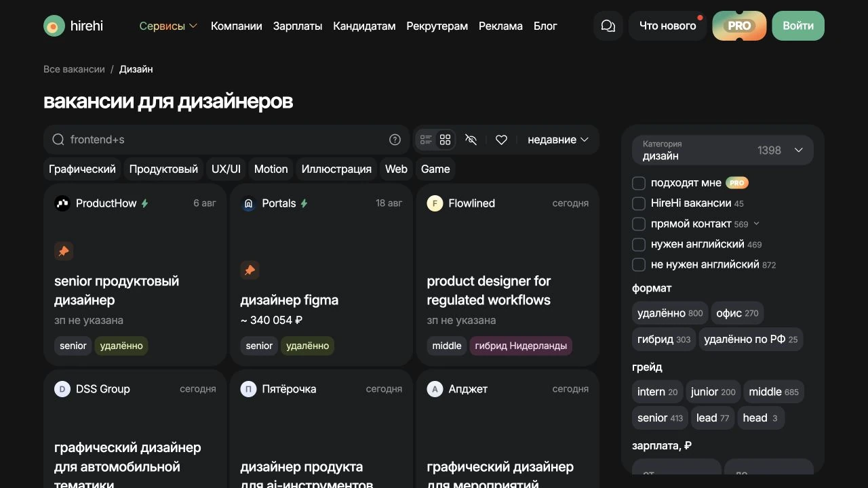Image resolution: width=868 pixels, height=488 pixels.
Task: Click the pin icon on дизайнер figma card
Action: point(250,270)
